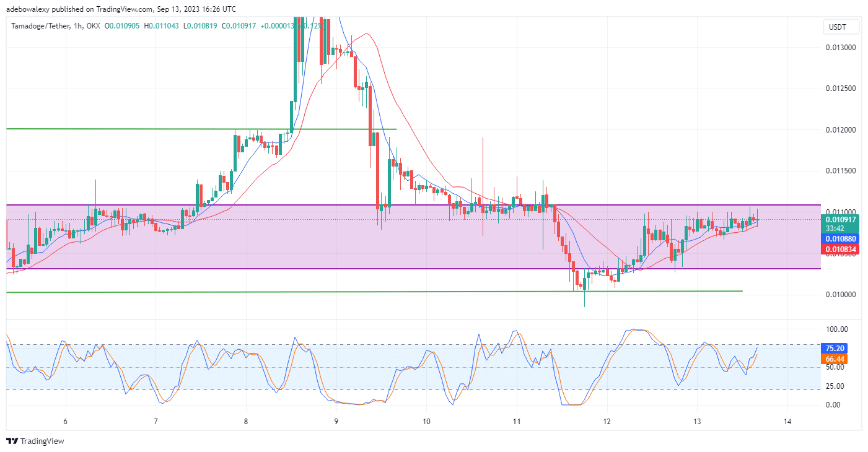Select the lower green horizontal support line
Screen dimensions: 868x452
(374, 292)
